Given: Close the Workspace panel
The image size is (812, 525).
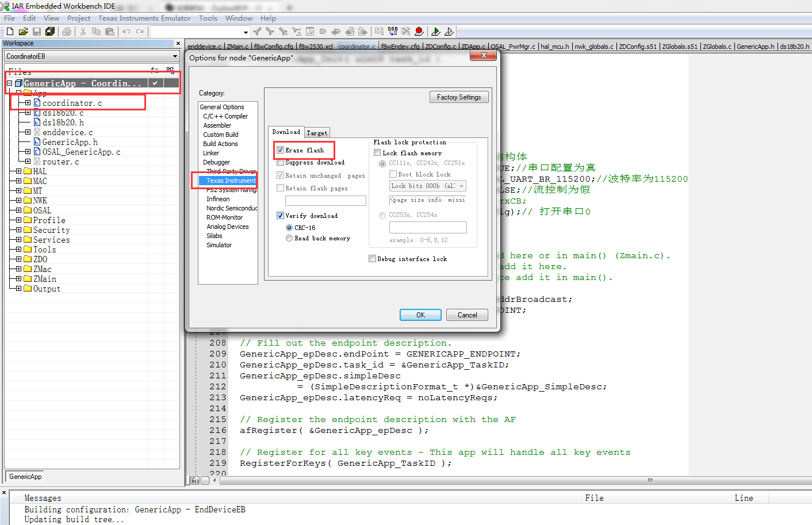Looking at the screenshot, I should point(178,44).
